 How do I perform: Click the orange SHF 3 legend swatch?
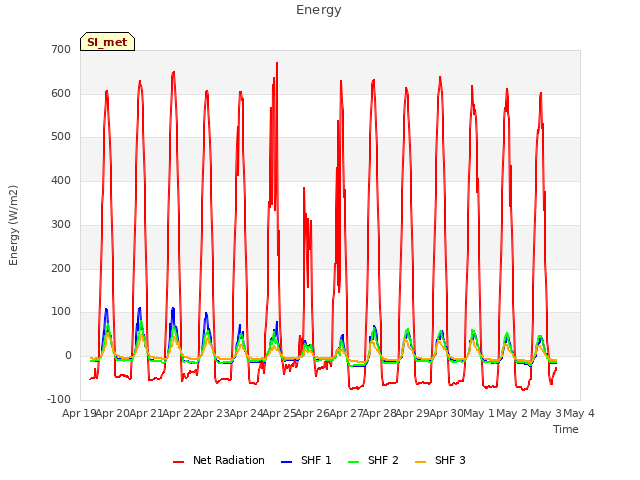coord(420,462)
